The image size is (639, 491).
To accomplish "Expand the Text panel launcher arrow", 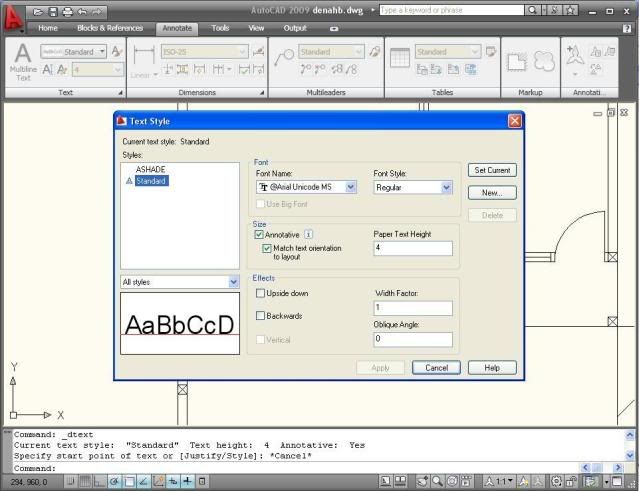I will [x=120, y=93].
